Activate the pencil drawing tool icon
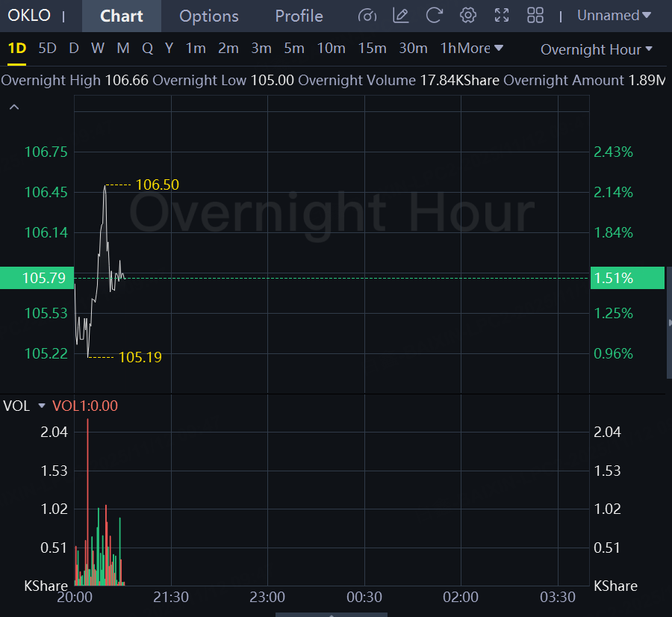 (401, 16)
